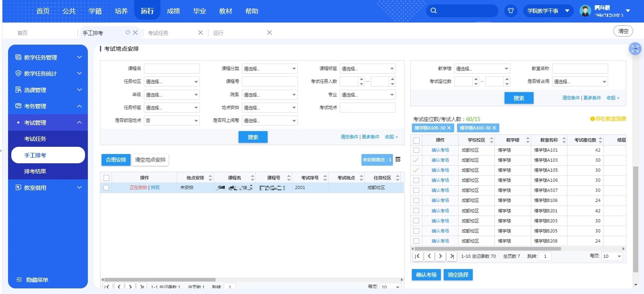Screen dimensions: 644x294
Task: Click the 隐藏菜单 hide menu icon
Action: 19,280
